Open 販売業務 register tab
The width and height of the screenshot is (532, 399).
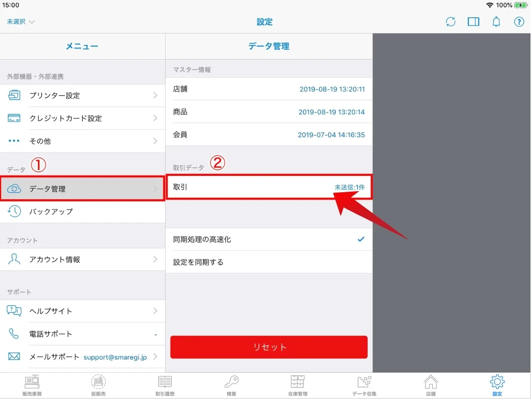(32, 385)
